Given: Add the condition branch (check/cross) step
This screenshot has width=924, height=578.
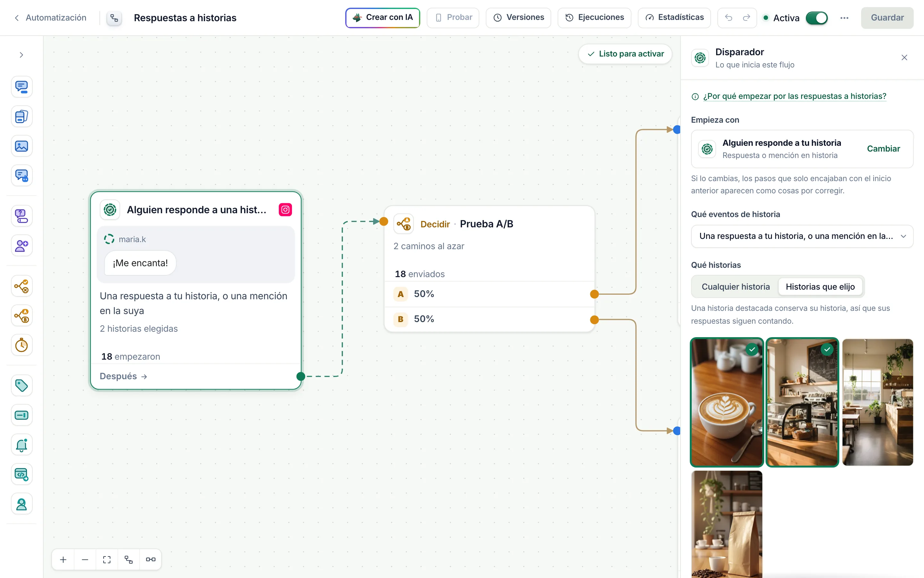Looking at the screenshot, I should pos(21,286).
